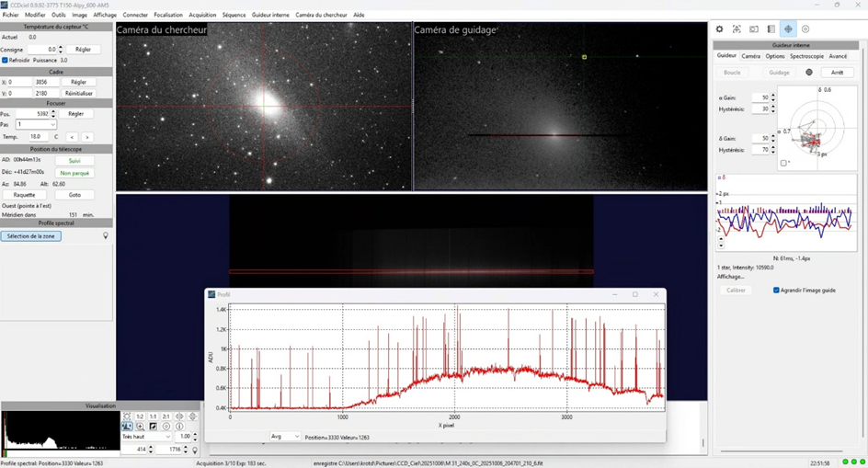This screenshot has width=868, height=468.
Task: Move focuser inward with the < button
Action: [72, 137]
